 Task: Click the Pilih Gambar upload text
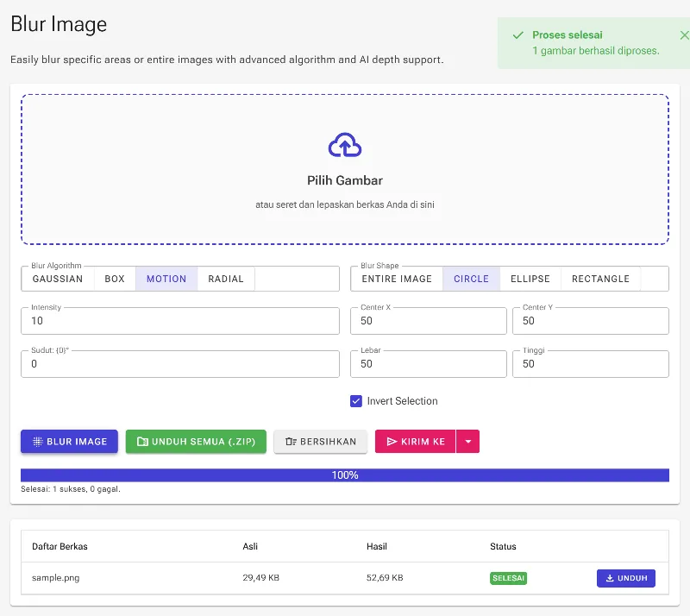click(345, 180)
